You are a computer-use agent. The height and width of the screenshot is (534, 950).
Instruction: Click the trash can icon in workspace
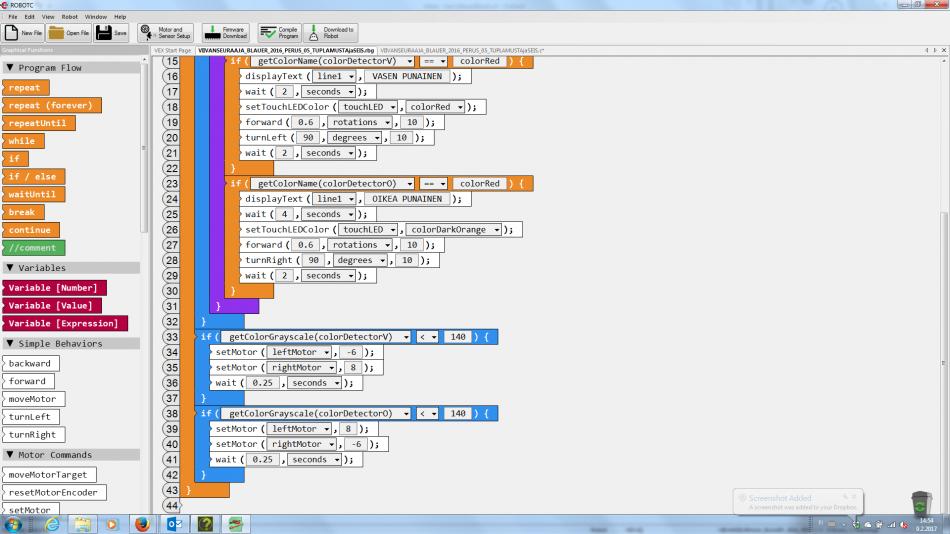(x=921, y=503)
